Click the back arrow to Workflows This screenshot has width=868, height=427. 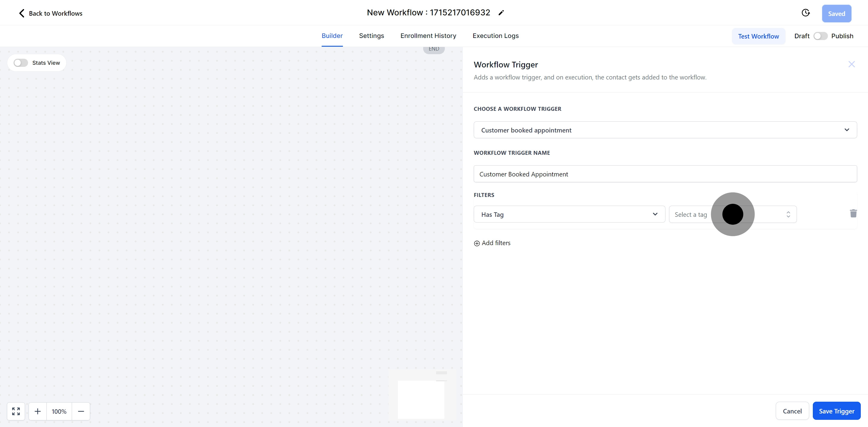(x=22, y=14)
